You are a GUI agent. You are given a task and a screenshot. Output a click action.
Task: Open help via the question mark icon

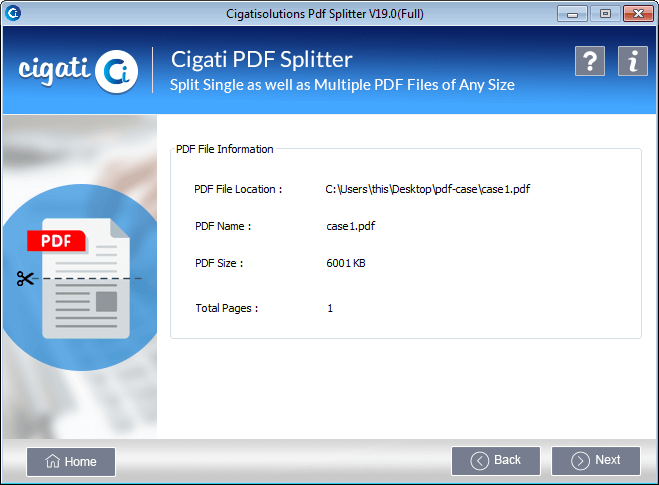coord(590,61)
